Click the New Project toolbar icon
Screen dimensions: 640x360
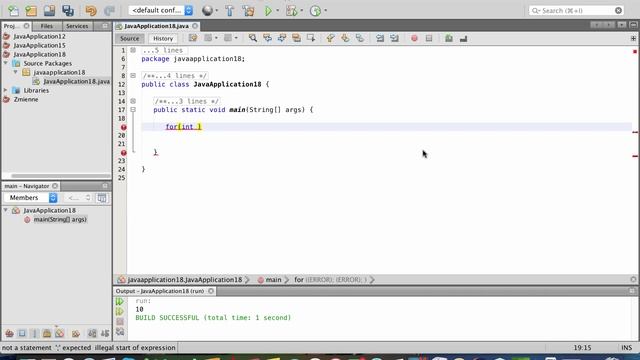(31, 11)
